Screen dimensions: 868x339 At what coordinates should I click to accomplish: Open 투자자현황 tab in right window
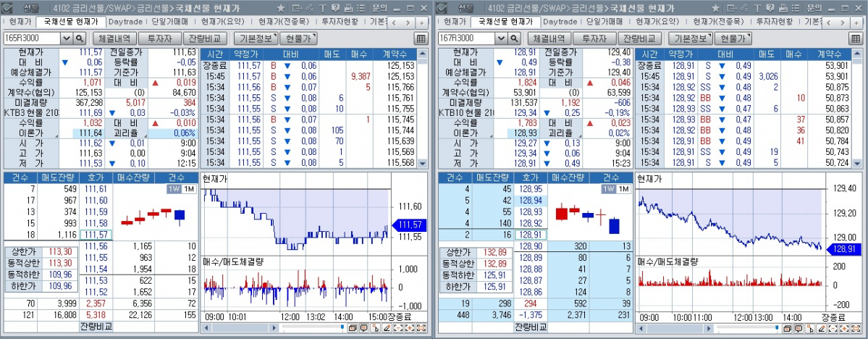pos(775,22)
